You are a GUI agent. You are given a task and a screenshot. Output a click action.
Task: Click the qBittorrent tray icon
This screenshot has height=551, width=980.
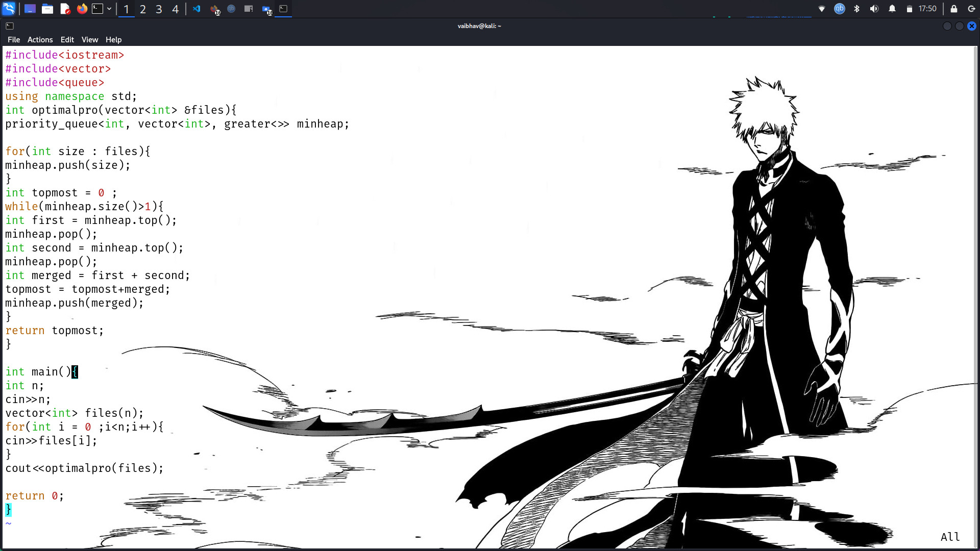pyautogui.click(x=840, y=9)
